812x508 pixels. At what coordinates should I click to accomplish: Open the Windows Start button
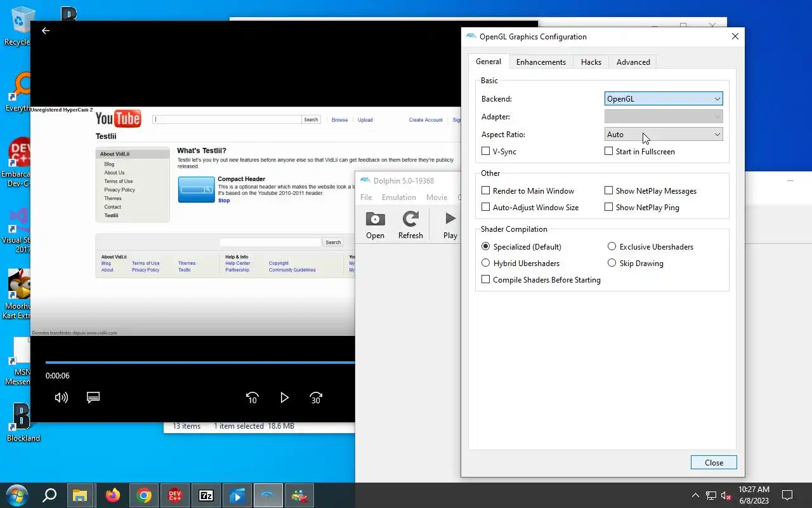click(16, 495)
